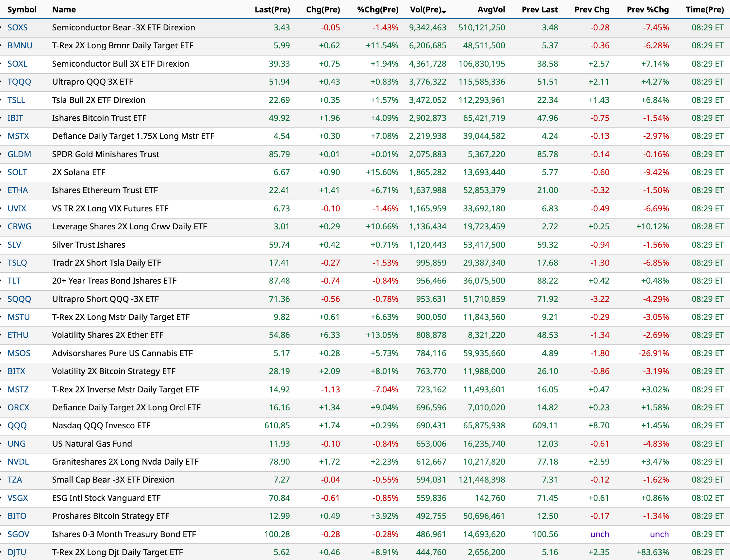Click the SLV symbol link

click(x=14, y=245)
